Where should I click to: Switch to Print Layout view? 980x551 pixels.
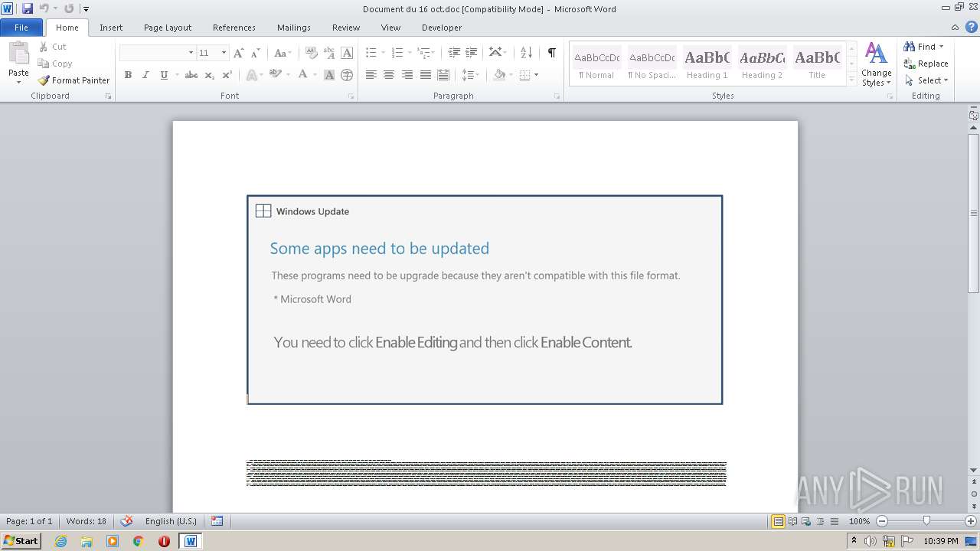[x=778, y=521]
